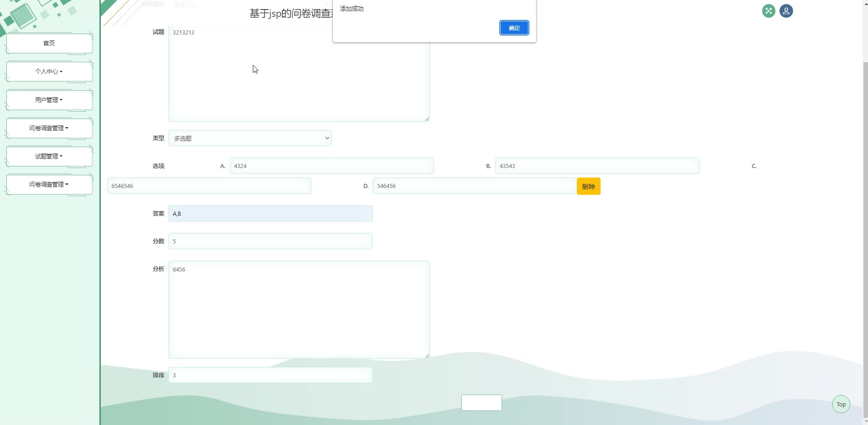Click the 分析 field label
The image size is (868, 425).
point(158,269)
